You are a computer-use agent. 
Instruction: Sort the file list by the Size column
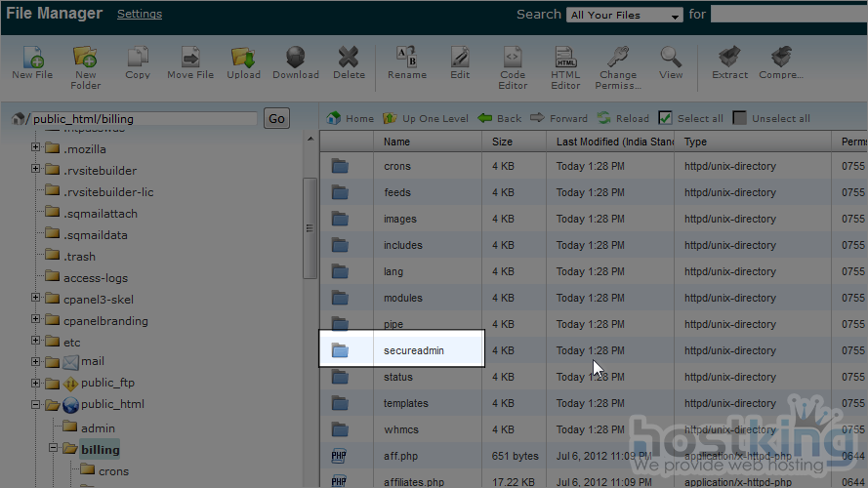coord(503,142)
